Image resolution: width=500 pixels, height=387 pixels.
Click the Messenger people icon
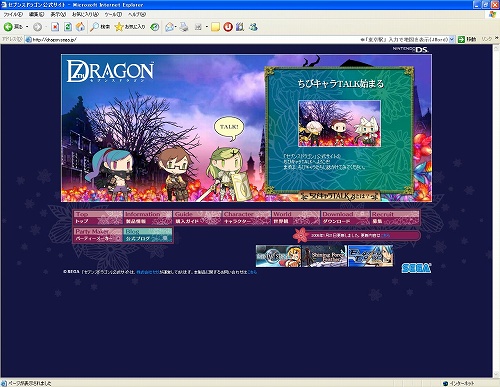(253, 27)
